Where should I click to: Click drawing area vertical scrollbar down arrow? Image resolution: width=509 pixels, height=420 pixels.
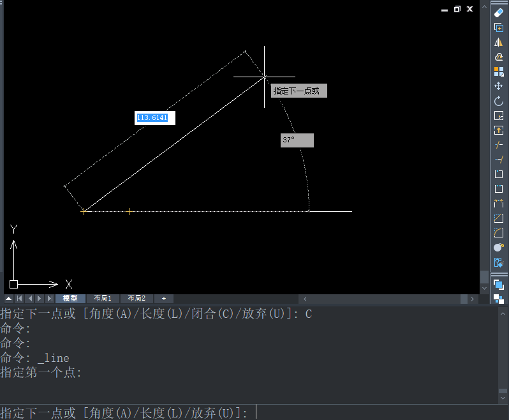click(x=484, y=289)
